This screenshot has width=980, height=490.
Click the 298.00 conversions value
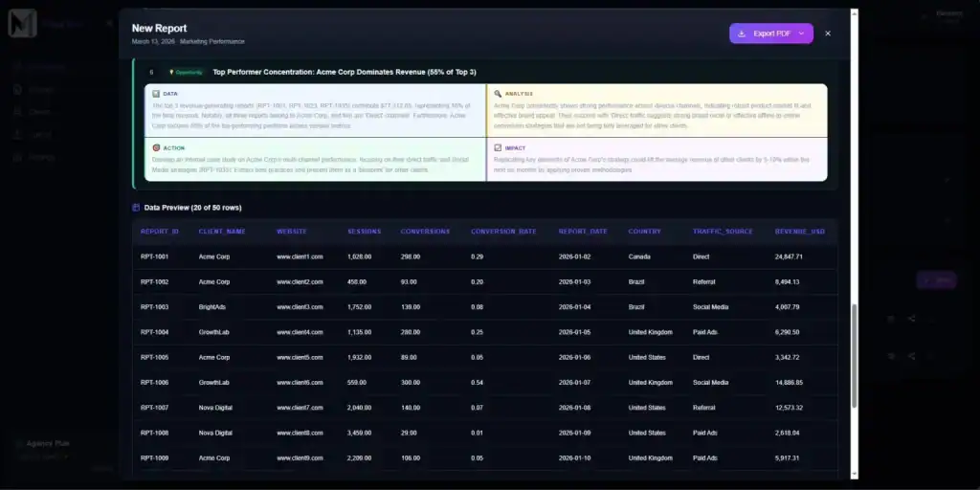(x=410, y=256)
